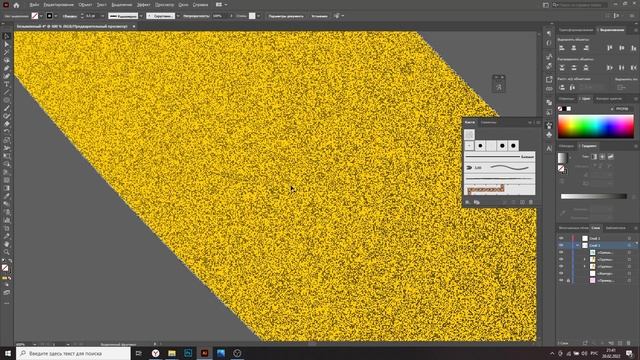Choose the freeform gradient type
Viewport: 640px width, 360px height.
point(611,157)
